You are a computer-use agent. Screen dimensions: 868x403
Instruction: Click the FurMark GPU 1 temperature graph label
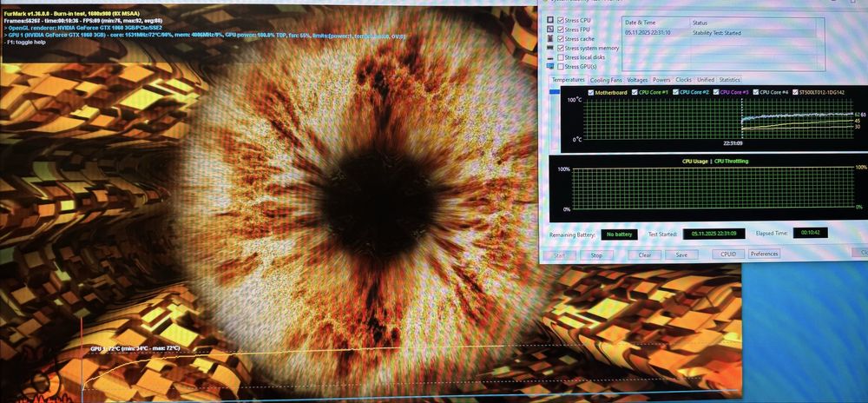[135, 349]
